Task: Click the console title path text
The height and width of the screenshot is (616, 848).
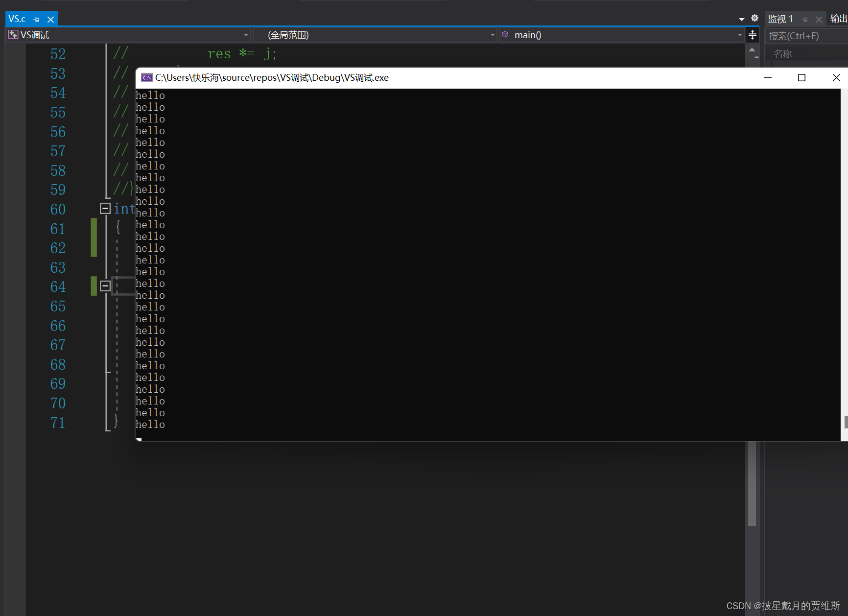Action: 272,78
